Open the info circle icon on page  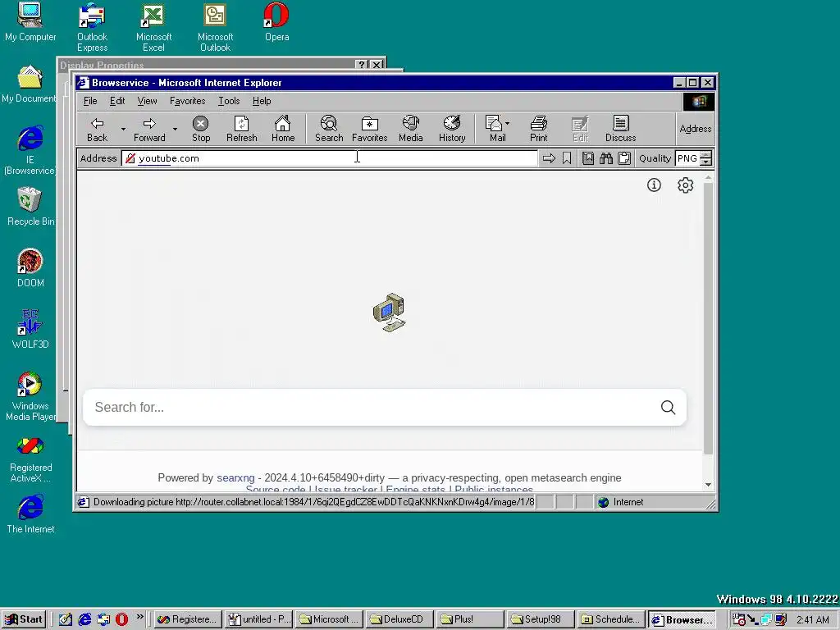pos(654,185)
